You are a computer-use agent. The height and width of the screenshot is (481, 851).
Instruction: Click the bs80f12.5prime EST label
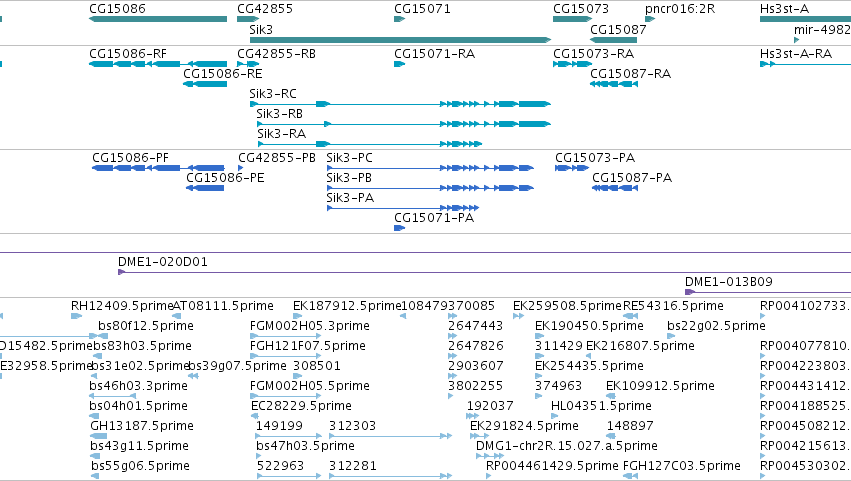click(146, 326)
